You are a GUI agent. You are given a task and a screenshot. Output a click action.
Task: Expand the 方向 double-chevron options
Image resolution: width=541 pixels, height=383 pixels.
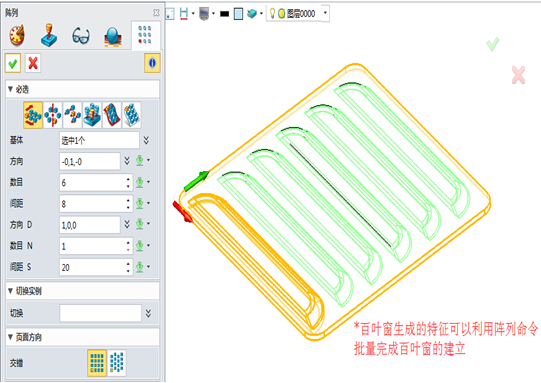(x=127, y=161)
